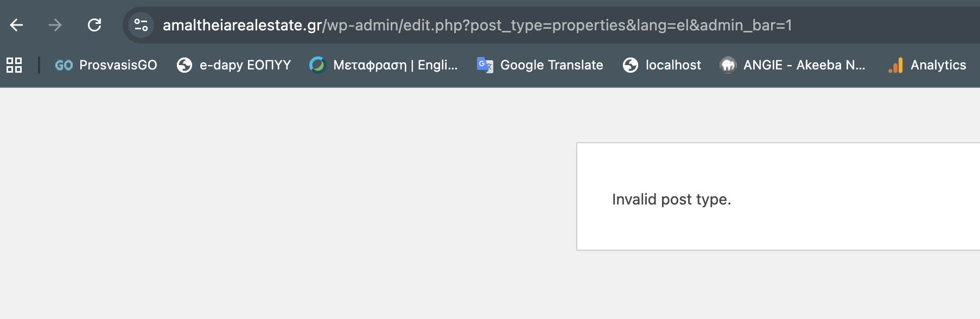Screen dimensions: 980x319
Task: Focus the address bar URL
Action: point(476,25)
